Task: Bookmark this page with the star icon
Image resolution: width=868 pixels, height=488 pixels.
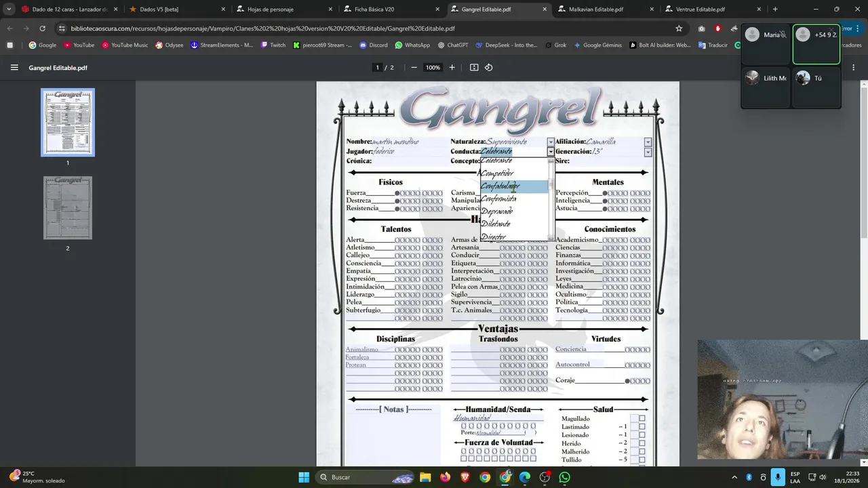Action: [x=679, y=28]
